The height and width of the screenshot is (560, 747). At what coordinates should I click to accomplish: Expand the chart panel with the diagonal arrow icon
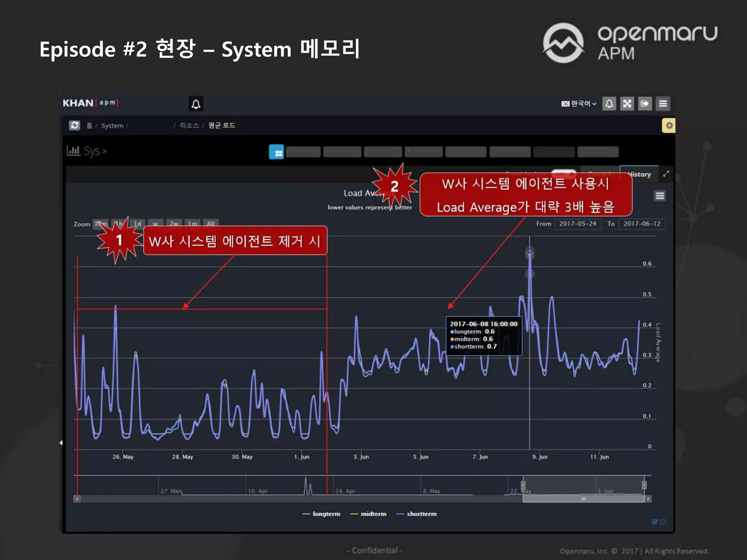[666, 174]
